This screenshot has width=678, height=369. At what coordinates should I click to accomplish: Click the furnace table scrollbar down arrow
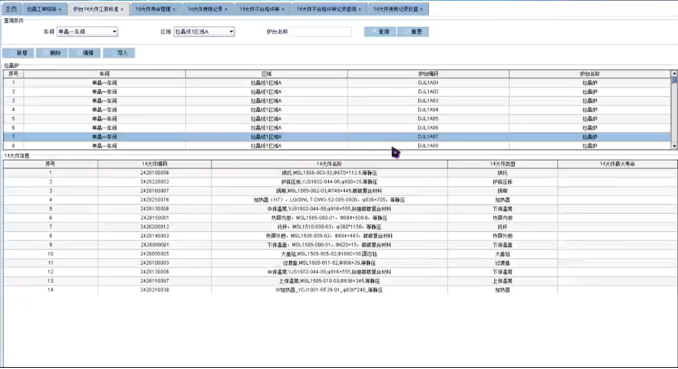tap(674, 146)
